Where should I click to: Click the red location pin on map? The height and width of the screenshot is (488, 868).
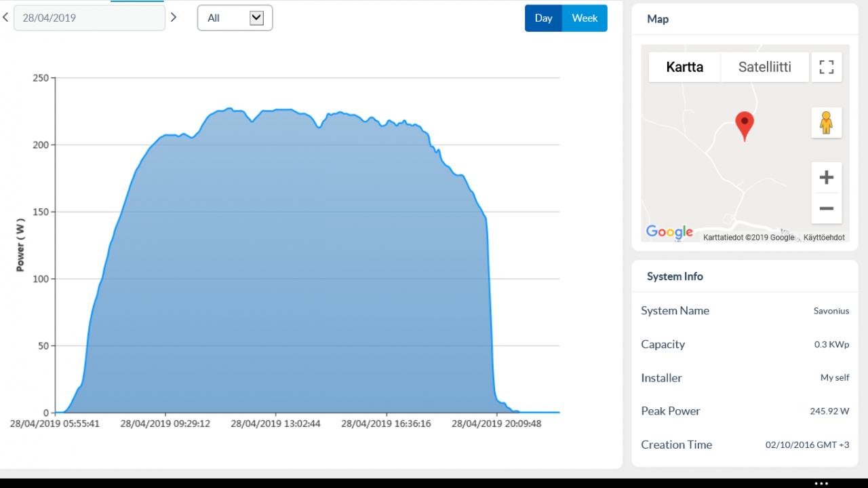pos(745,126)
